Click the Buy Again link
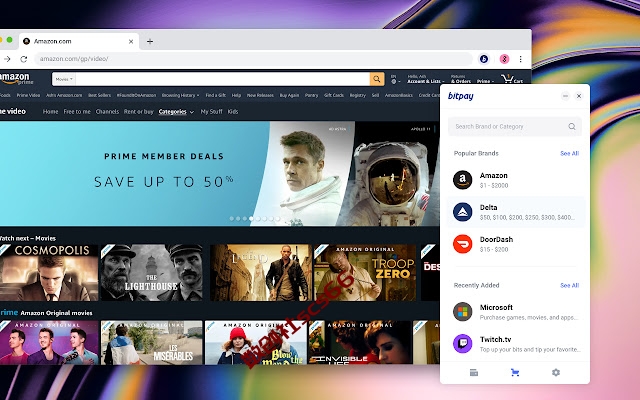The image size is (640, 400). coord(289,95)
